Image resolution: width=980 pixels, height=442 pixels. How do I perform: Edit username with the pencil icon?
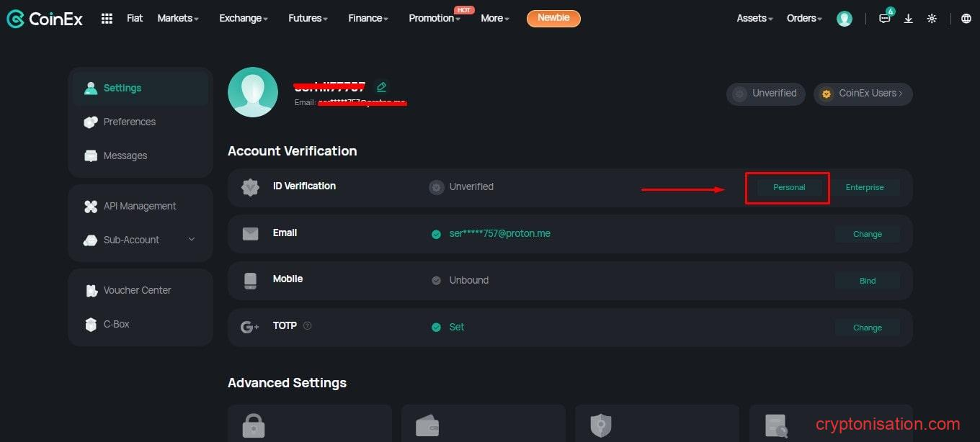pyautogui.click(x=381, y=87)
